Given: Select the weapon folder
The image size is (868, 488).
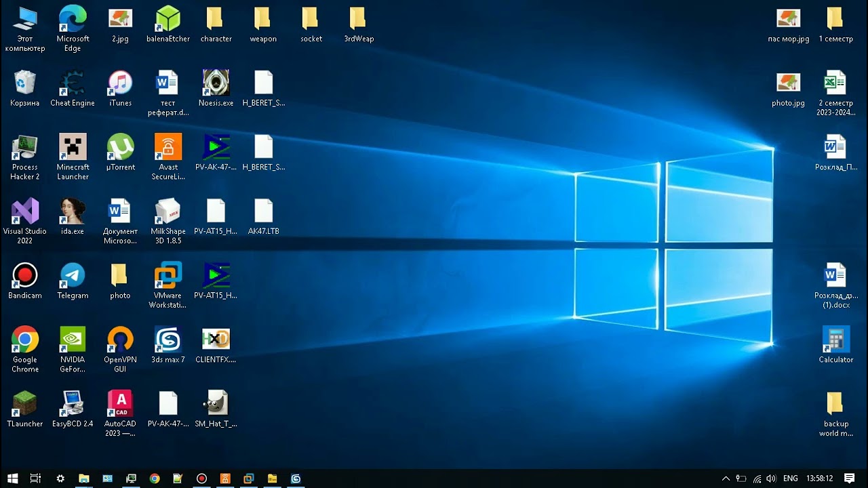Looking at the screenshot, I should (x=263, y=24).
